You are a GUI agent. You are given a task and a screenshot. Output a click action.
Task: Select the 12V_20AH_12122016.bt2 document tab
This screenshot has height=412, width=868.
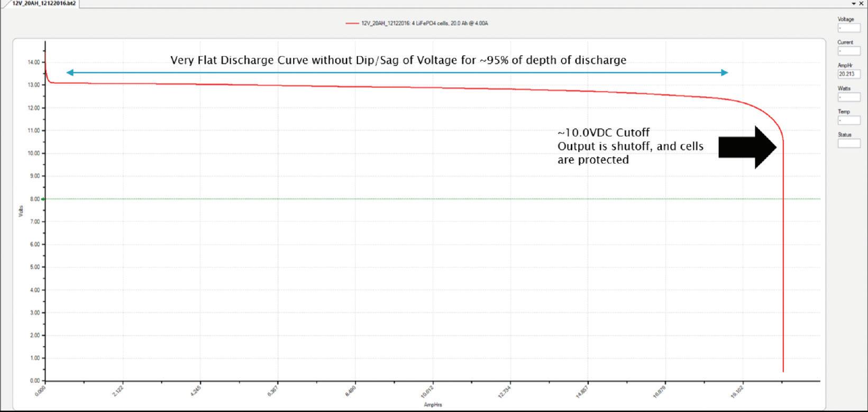click(43, 3)
